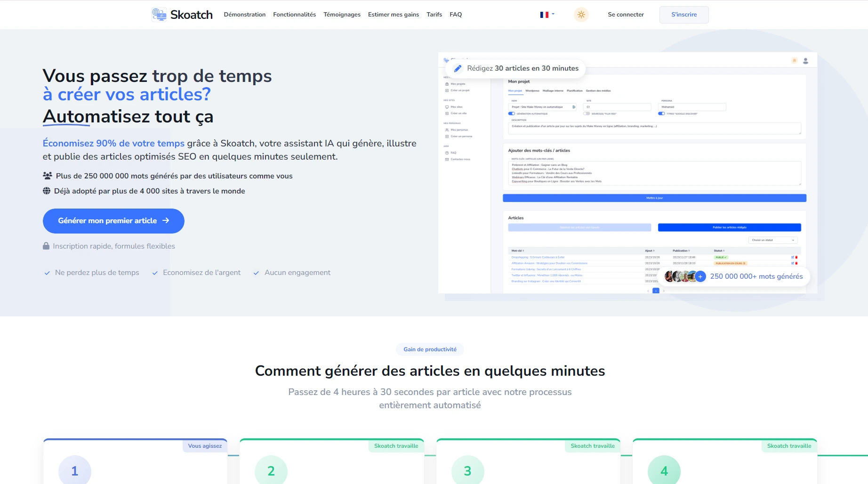This screenshot has width=868, height=484.
Task: Toggle the sun light/dark theme button
Action: [581, 15]
